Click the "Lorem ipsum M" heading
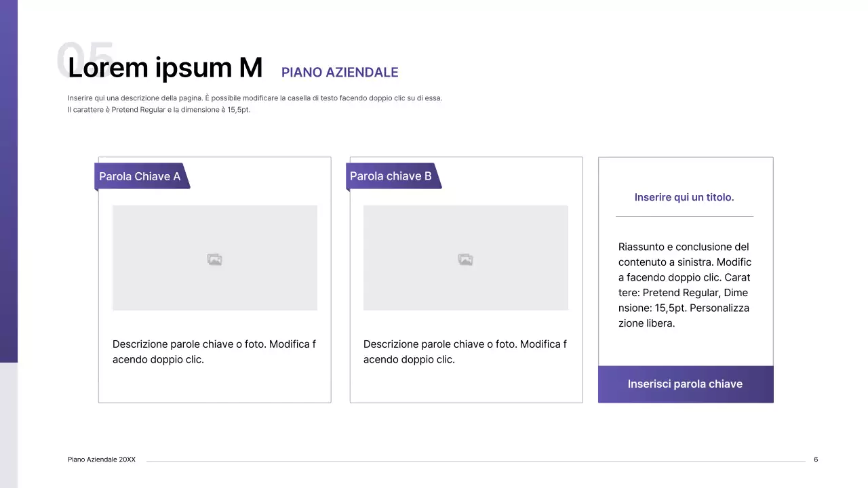 pos(165,68)
